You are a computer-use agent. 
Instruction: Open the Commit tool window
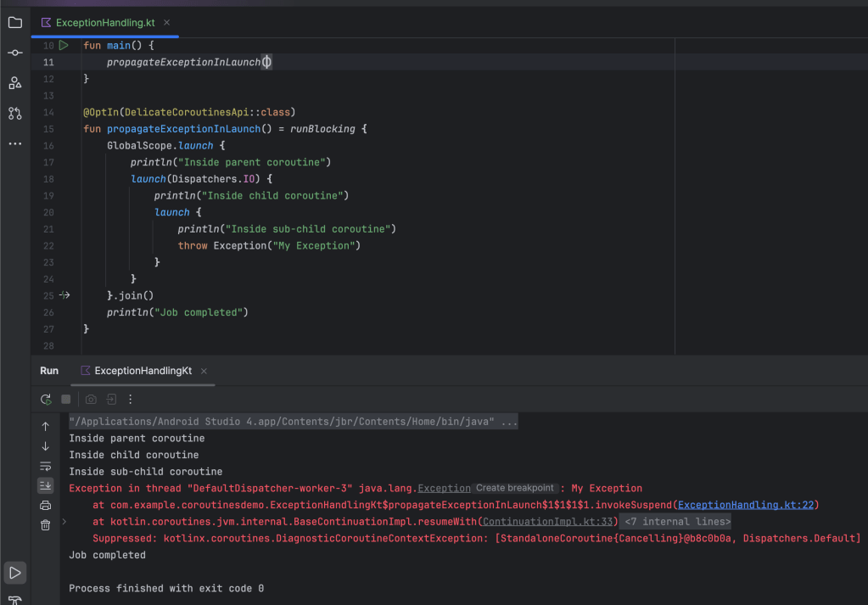(x=15, y=53)
